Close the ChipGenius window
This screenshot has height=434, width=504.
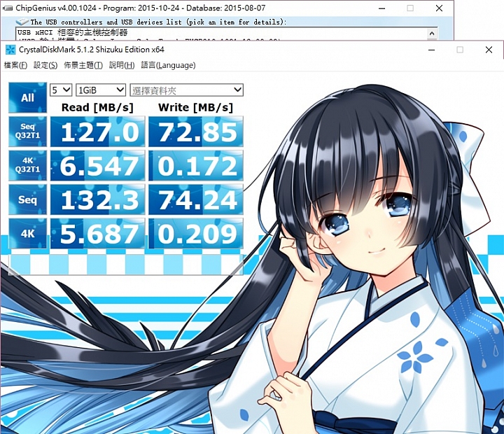tap(439, 8)
